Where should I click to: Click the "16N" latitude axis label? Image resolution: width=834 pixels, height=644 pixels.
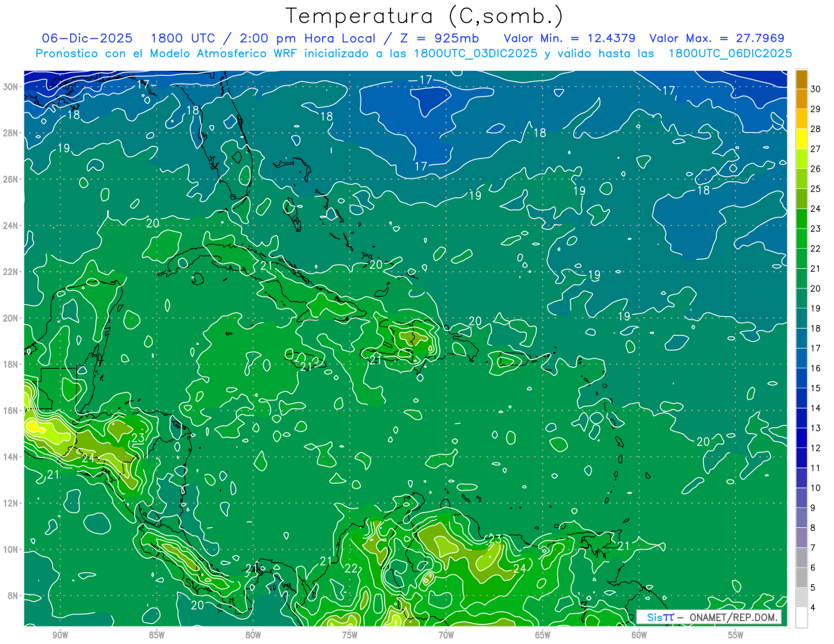[x=11, y=411]
